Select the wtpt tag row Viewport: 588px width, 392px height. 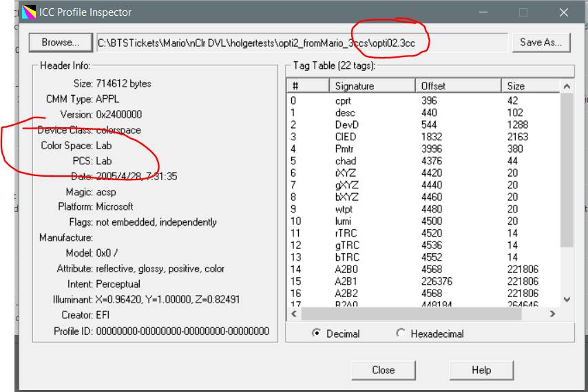coord(423,209)
